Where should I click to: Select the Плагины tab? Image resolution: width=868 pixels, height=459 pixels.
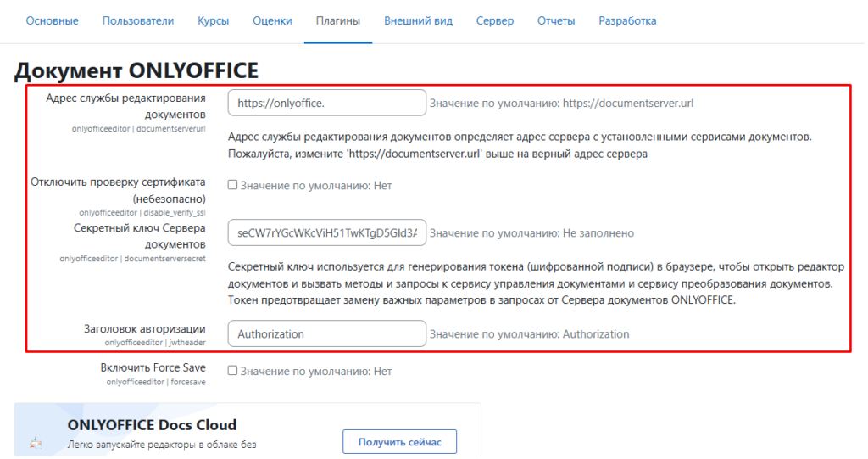click(x=338, y=21)
